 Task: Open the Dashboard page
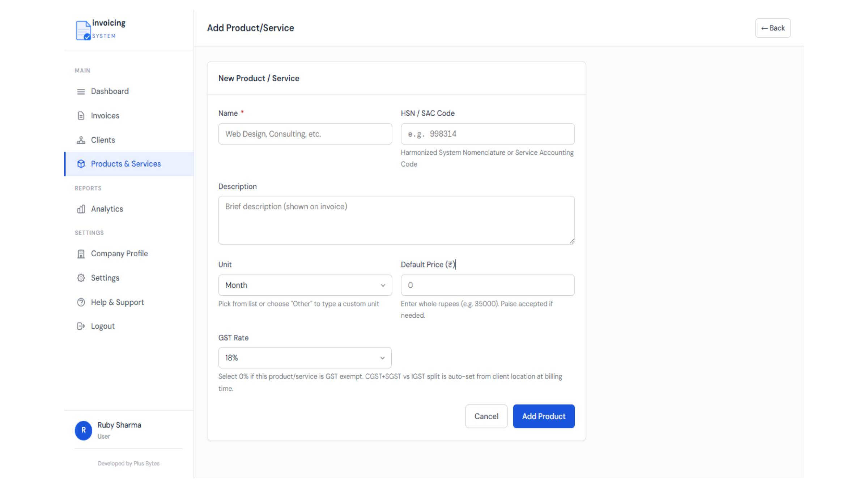[129, 91]
